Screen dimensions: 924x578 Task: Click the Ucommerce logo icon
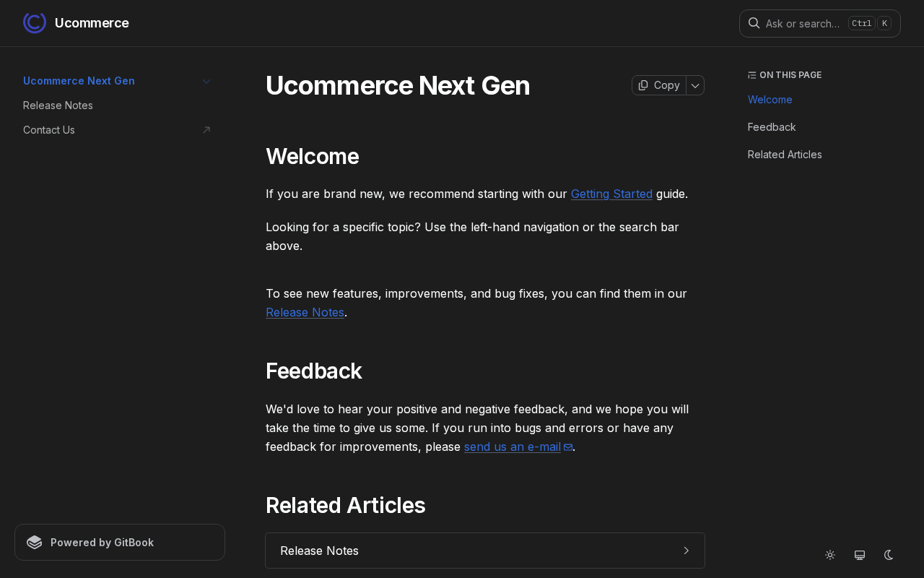[x=35, y=22]
